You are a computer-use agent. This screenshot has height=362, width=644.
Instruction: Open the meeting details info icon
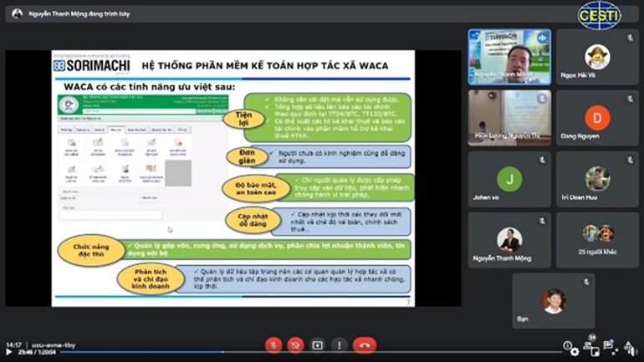[567, 345]
